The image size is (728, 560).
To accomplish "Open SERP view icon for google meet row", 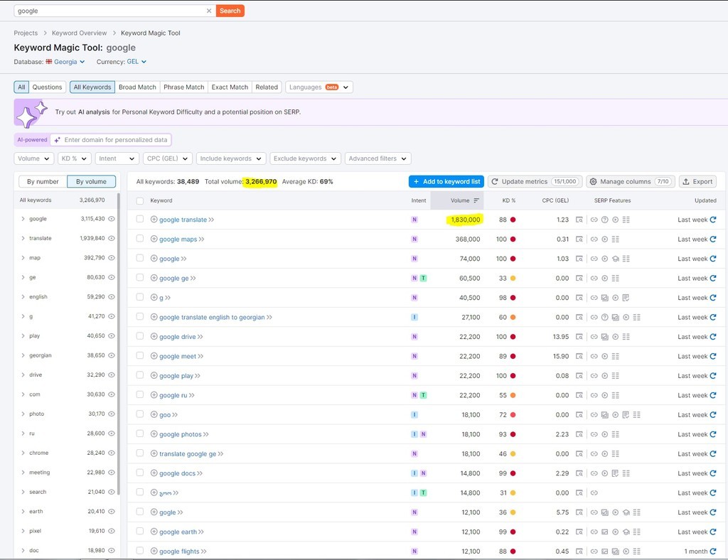I will pyautogui.click(x=579, y=356).
